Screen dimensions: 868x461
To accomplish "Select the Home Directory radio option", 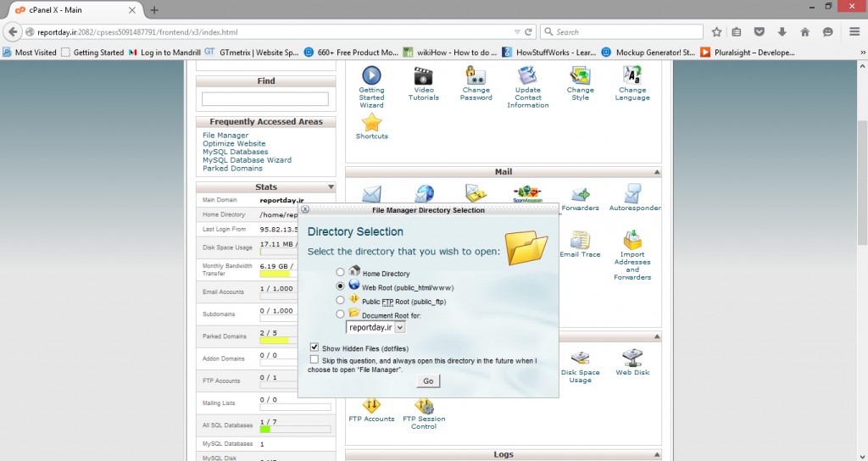I will [341, 273].
